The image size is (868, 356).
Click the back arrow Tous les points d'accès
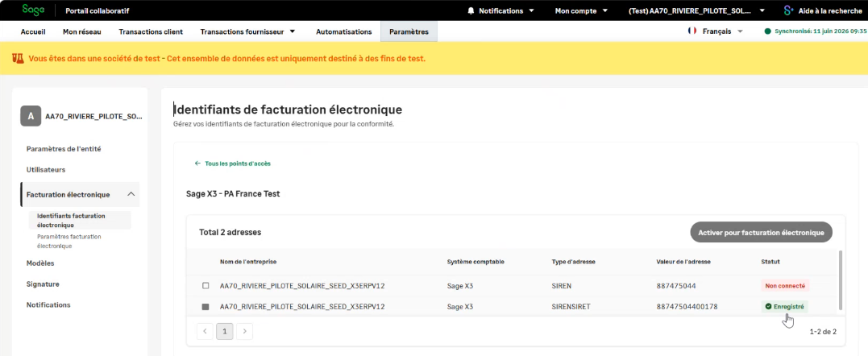pos(197,164)
